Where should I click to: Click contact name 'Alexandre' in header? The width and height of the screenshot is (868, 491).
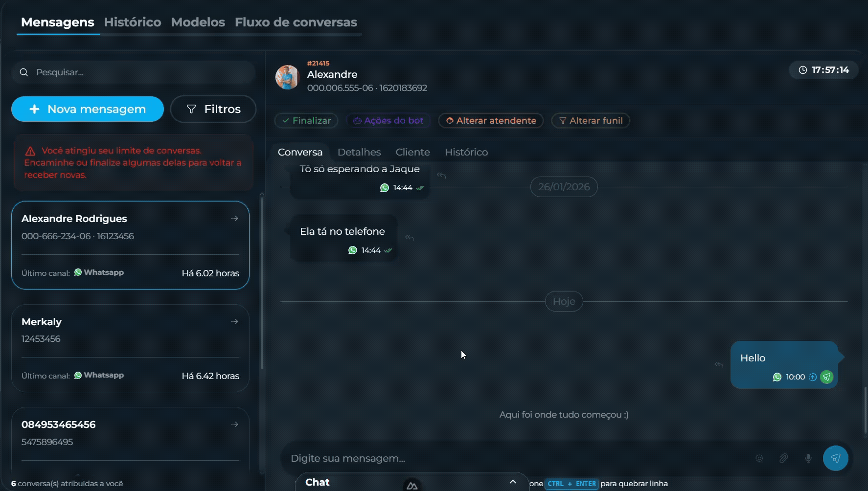(x=332, y=75)
